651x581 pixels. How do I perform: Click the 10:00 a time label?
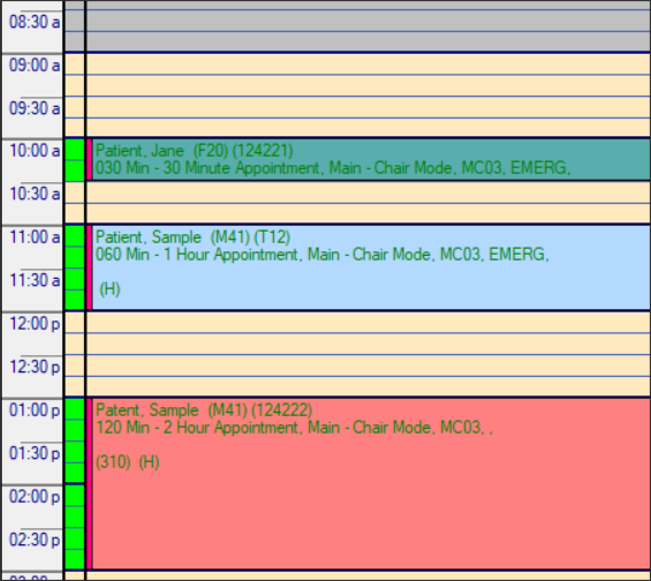34,151
